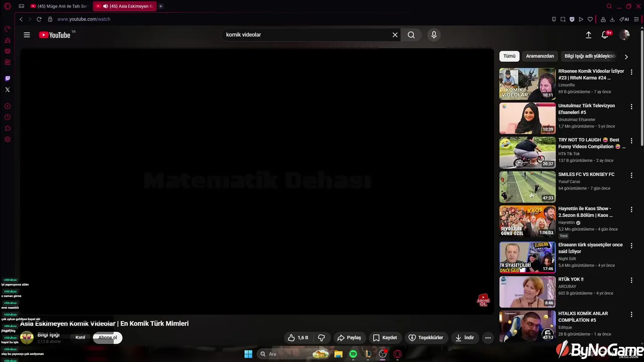Image resolution: width=644 pixels, height=362 pixels.
Task: Click the red ABONE OL watermark in player
Action: click(x=483, y=301)
